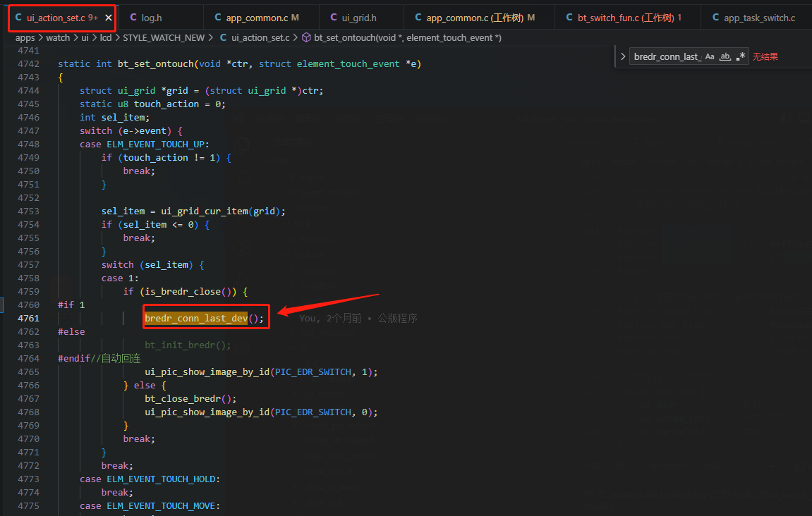Click is_bredr_close on line 4759
812x516 pixels.
pos(183,291)
